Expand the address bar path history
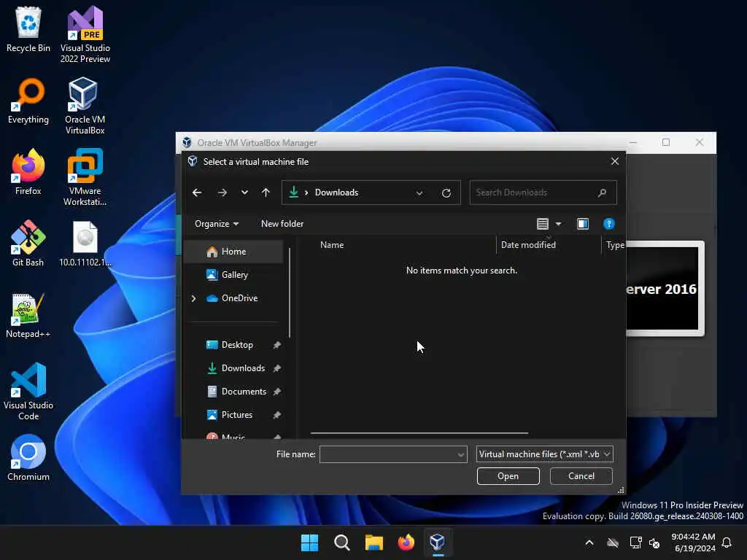Image resolution: width=747 pixels, height=560 pixels. (x=419, y=192)
